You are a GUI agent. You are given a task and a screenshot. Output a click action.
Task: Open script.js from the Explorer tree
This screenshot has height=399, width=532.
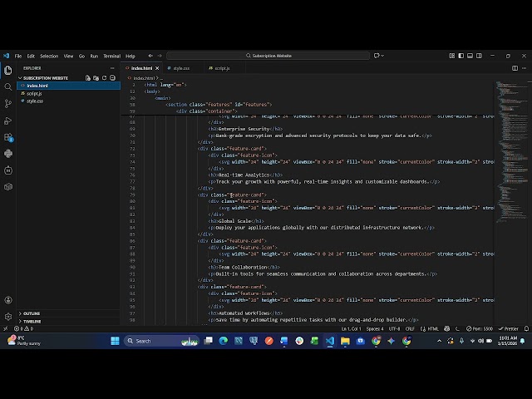click(68, 93)
